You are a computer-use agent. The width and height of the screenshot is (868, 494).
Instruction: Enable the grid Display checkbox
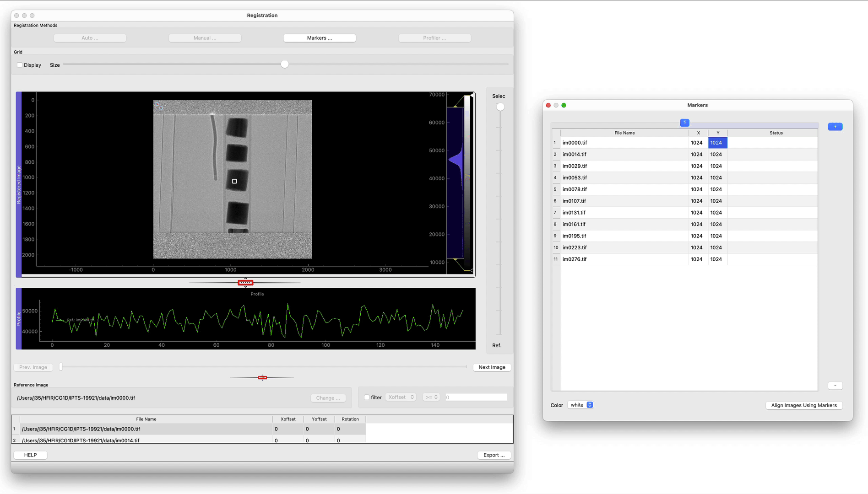coord(20,65)
